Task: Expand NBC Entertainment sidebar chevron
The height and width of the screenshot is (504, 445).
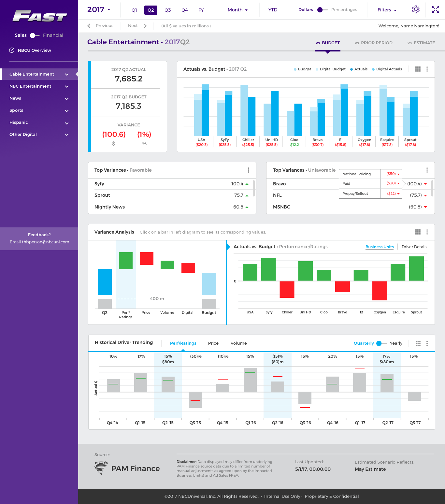Action: click(x=67, y=87)
